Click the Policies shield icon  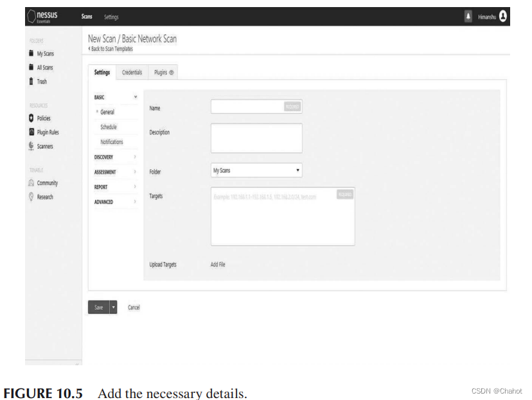[x=31, y=118]
